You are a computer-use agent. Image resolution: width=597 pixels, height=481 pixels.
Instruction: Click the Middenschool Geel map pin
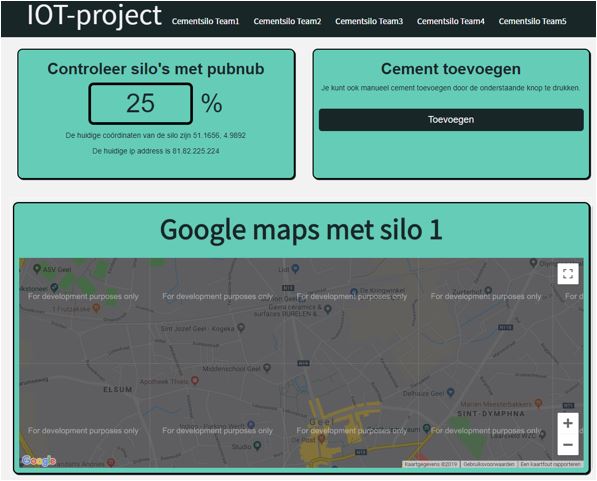(267, 368)
